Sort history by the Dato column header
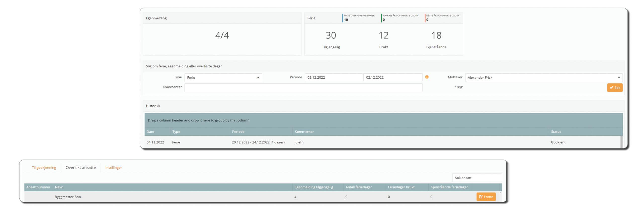Screen dimensions: 644x215 157,132
